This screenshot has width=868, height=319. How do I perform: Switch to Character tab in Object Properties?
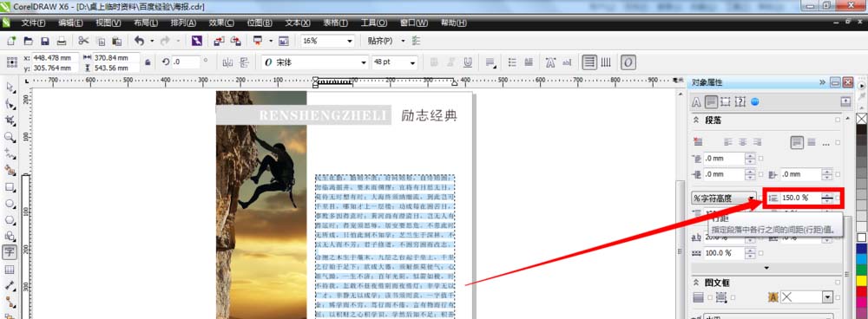697,101
